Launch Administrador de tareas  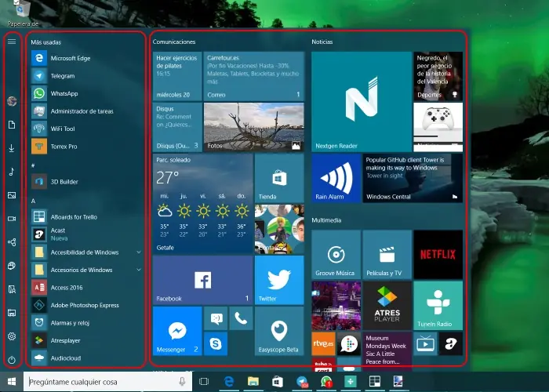pyautogui.click(x=87, y=111)
